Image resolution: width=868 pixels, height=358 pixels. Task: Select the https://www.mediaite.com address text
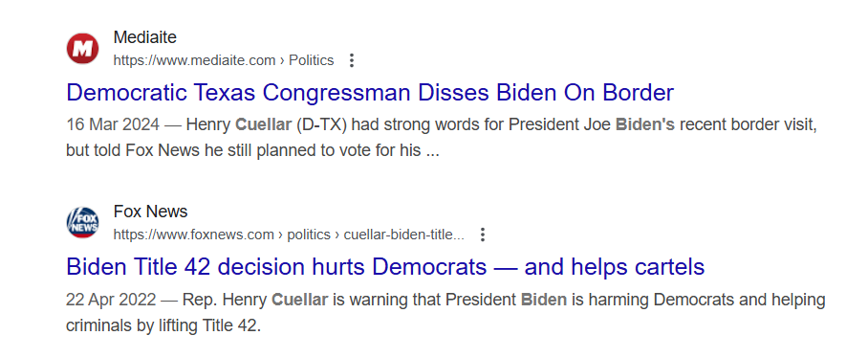pos(194,60)
